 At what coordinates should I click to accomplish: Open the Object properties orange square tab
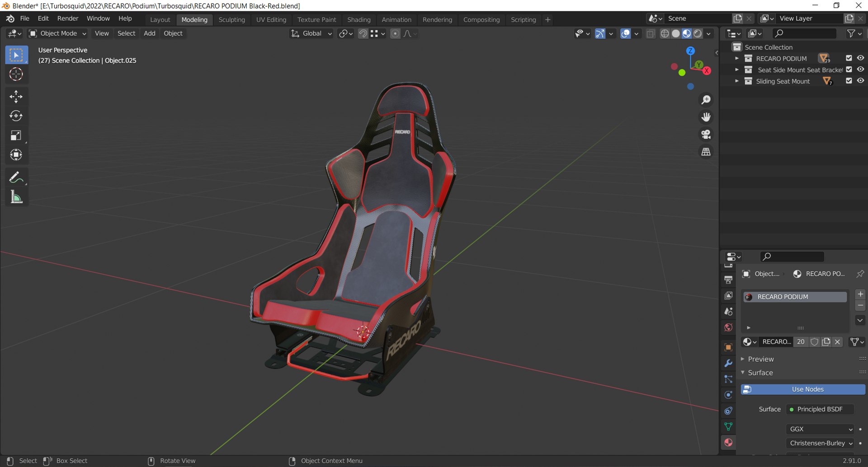tap(728, 347)
